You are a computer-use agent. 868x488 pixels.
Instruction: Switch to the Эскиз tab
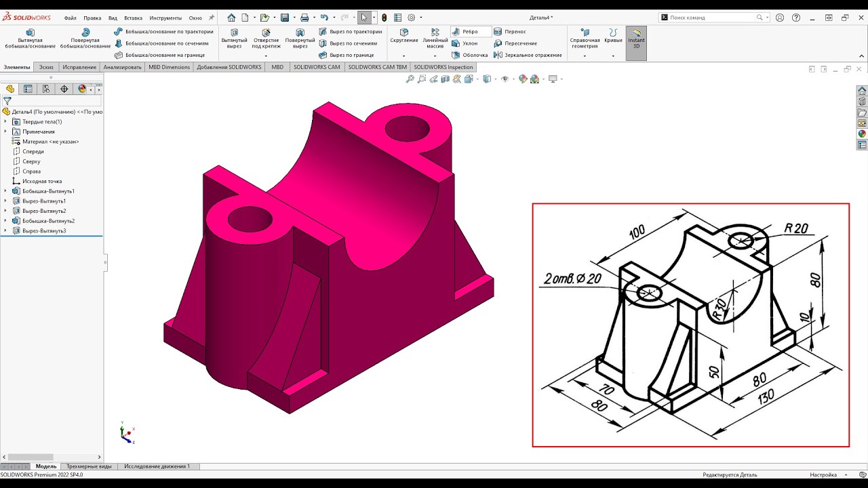point(46,67)
